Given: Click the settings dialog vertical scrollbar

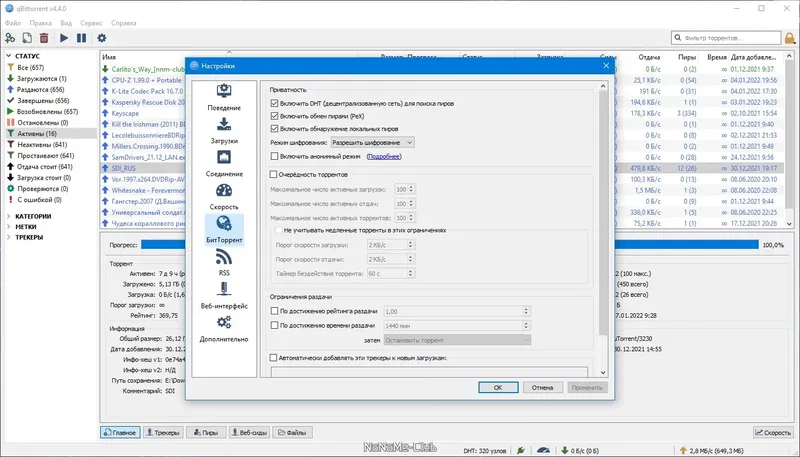Looking at the screenshot, I should (603, 213).
